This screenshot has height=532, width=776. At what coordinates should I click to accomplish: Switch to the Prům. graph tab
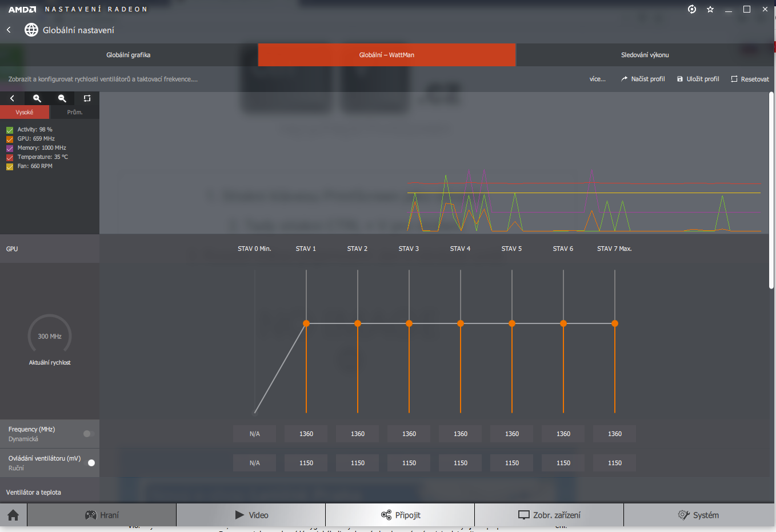coord(75,112)
